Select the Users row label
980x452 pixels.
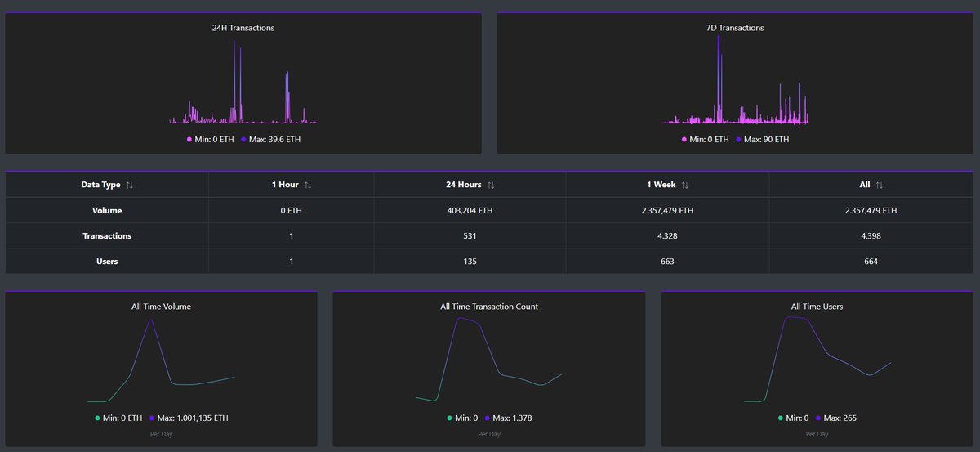107,261
